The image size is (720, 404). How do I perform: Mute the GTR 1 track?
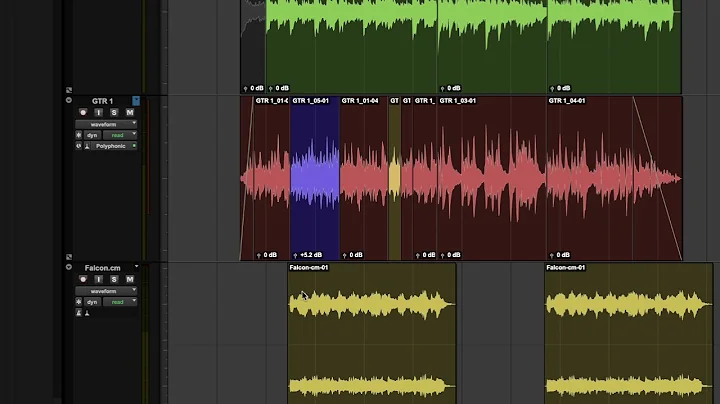pyautogui.click(x=130, y=112)
